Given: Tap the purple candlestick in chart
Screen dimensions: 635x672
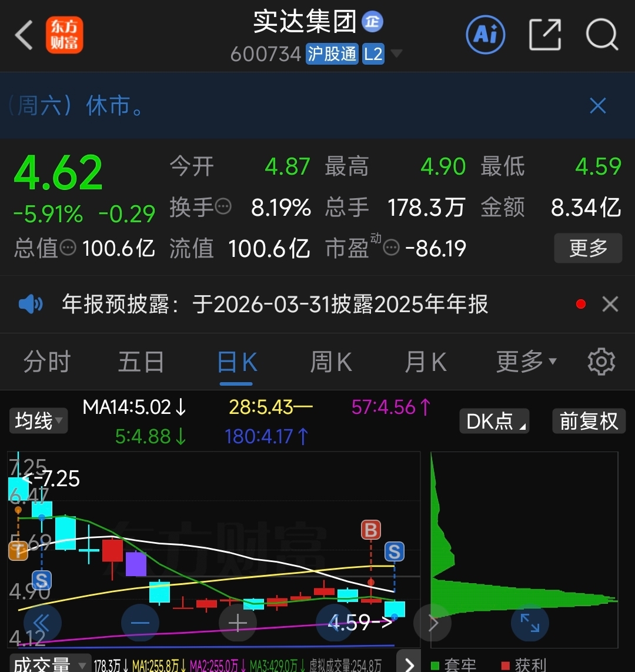Looking at the screenshot, I should (x=136, y=564).
